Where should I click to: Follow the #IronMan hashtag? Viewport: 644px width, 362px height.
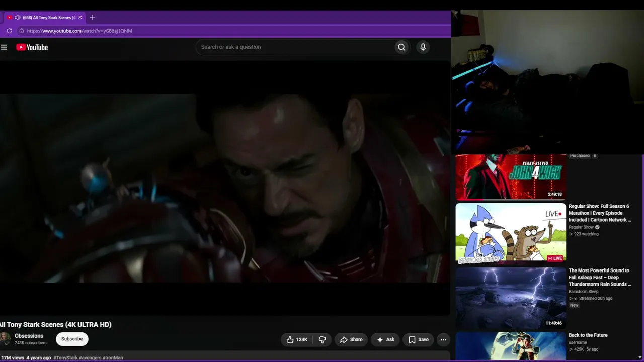pyautogui.click(x=113, y=358)
